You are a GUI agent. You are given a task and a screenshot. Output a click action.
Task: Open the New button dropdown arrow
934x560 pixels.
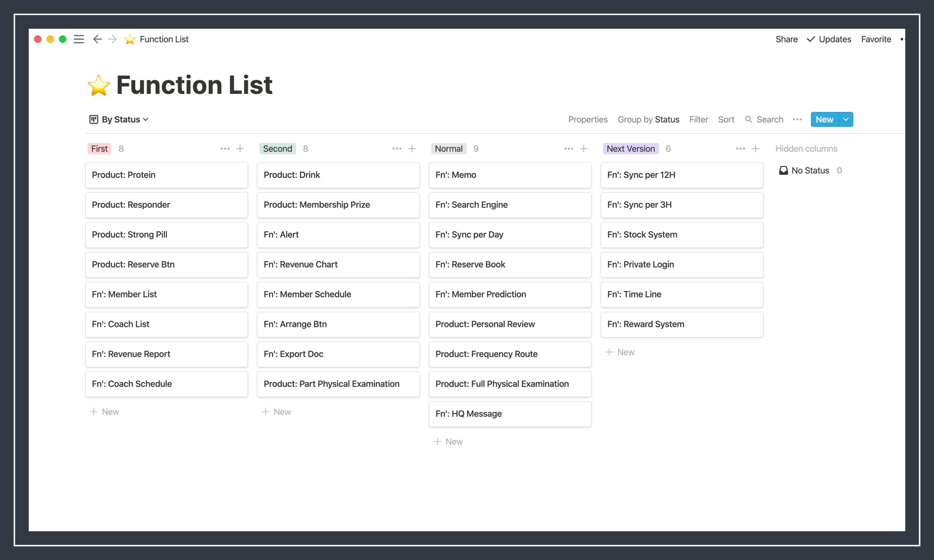tap(846, 120)
